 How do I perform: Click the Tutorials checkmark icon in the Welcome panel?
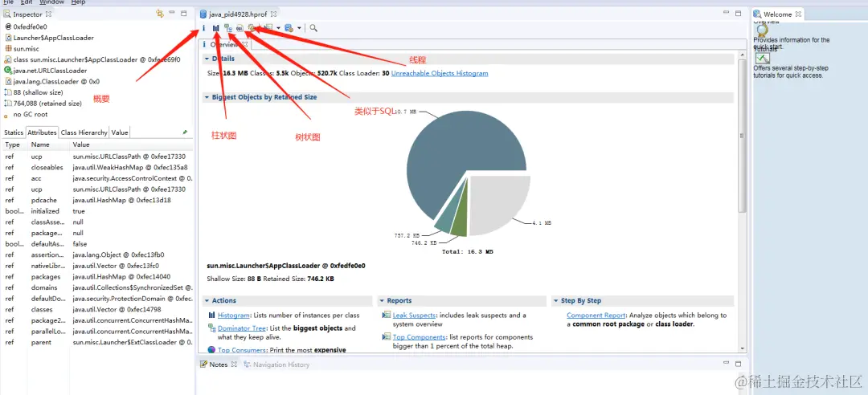(763, 58)
